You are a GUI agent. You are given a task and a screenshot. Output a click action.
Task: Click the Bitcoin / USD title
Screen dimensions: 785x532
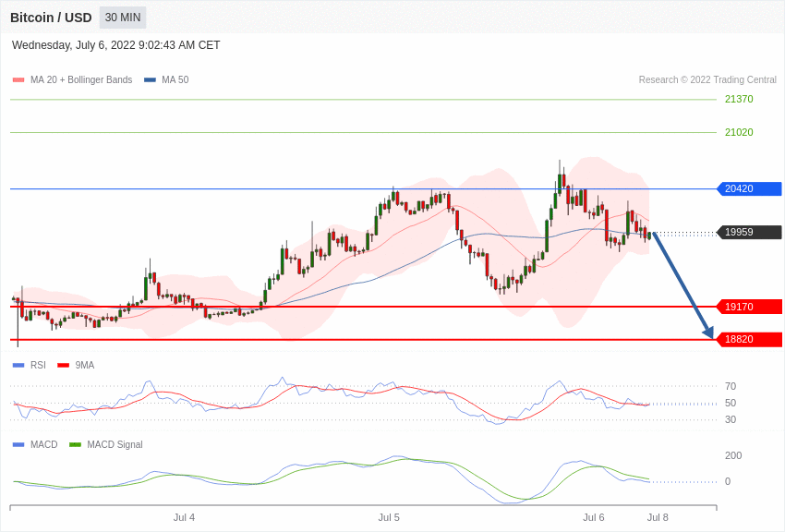(x=51, y=18)
